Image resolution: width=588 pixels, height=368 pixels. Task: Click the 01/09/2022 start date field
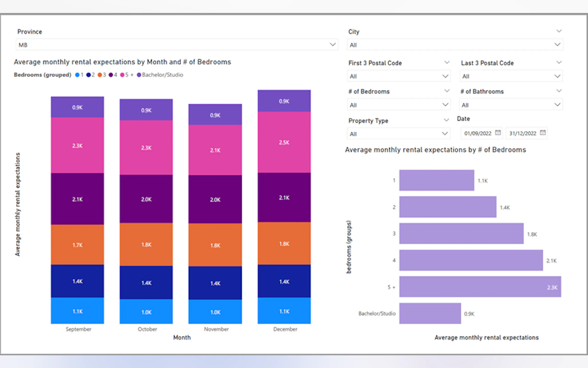click(x=478, y=133)
